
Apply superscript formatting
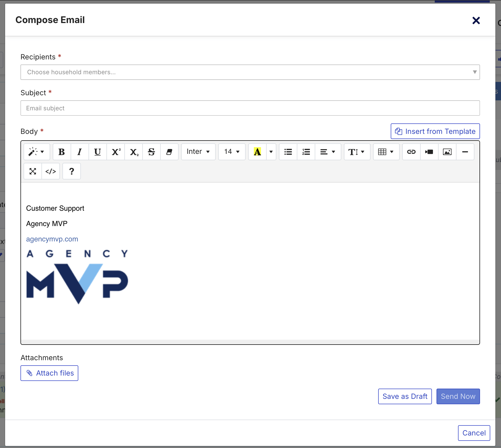click(116, 152)
